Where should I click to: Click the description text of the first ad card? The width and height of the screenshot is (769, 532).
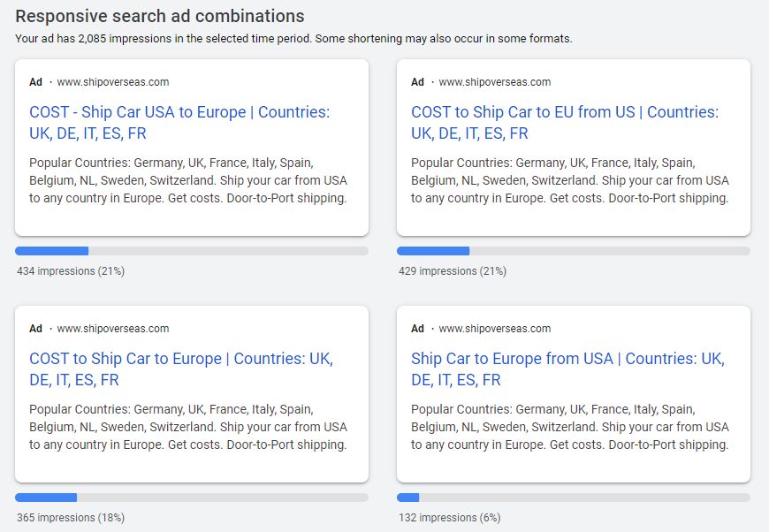[x=188, y=180]
